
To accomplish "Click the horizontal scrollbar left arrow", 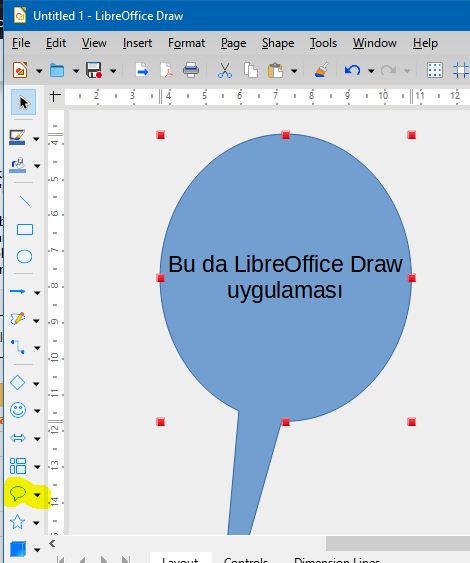I will [52, 543].
